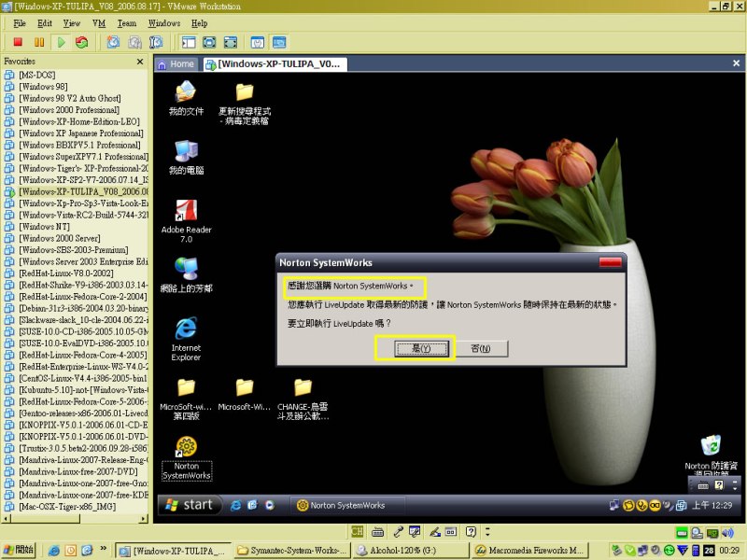
Task: Click Alcohol-120% (G:) host taskbar button
Action: point(411,551)
